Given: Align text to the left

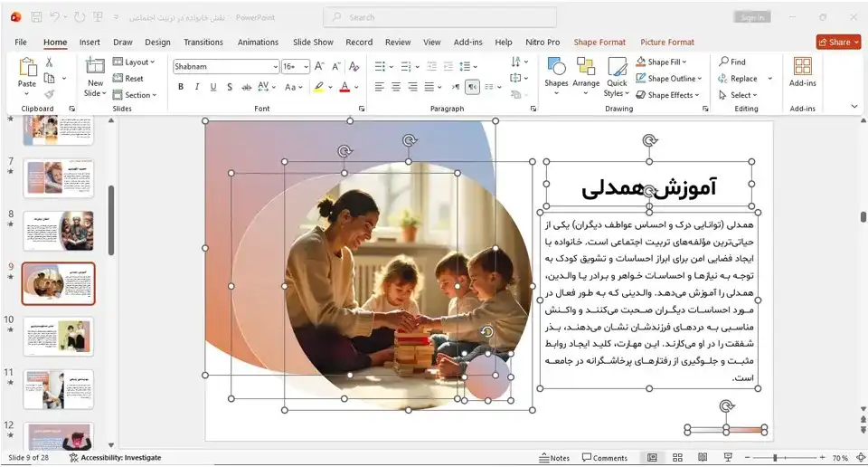Looking at the screenshot, I should click(379, 87).
